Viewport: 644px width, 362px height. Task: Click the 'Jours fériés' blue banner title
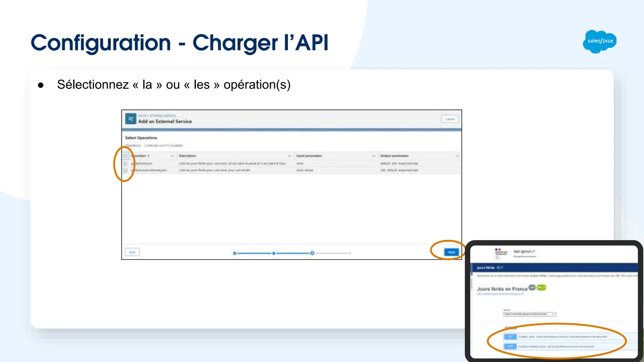coord(486,268)
